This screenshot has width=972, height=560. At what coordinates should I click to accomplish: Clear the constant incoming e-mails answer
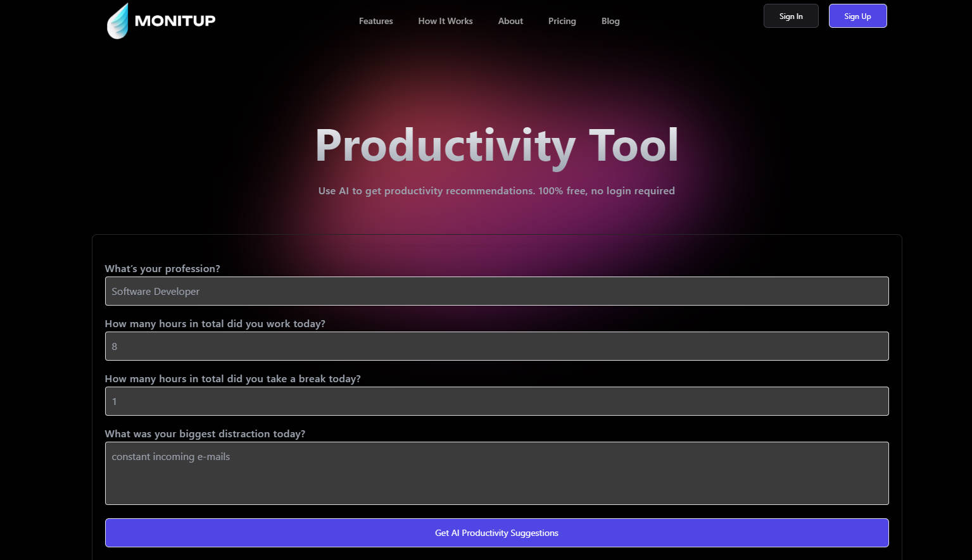pos(496,473)
